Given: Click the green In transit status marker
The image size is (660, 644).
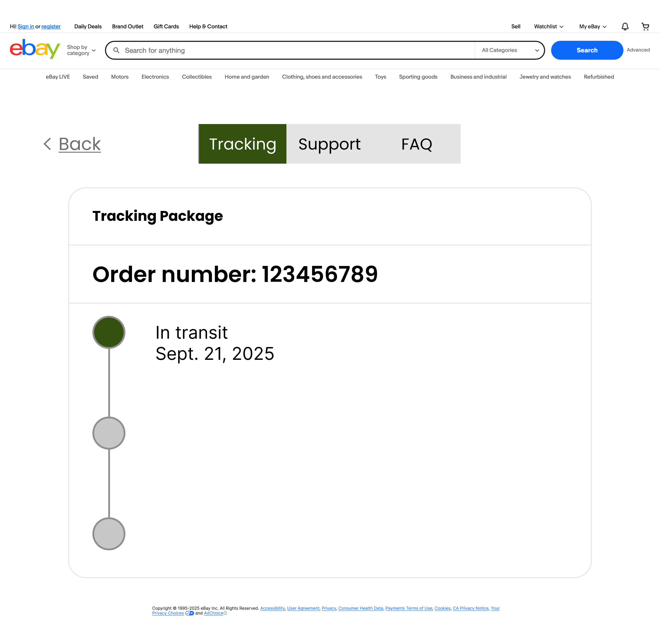Looking at the screenshot, I should [x=109, y=332].
